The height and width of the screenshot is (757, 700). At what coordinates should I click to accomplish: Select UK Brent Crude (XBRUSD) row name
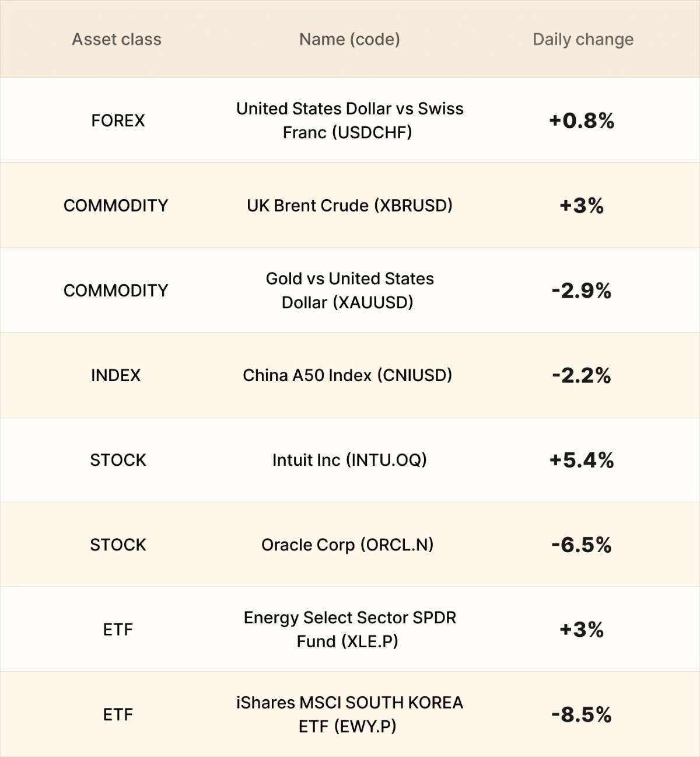point(349,205)
